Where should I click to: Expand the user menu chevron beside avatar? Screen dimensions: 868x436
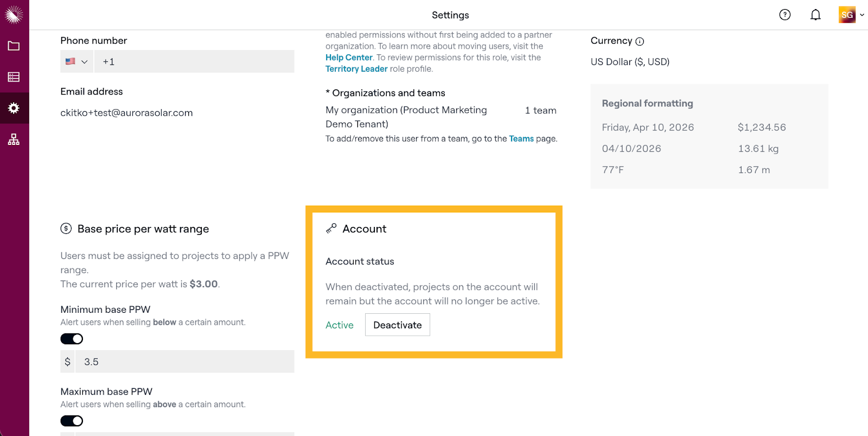862,15
